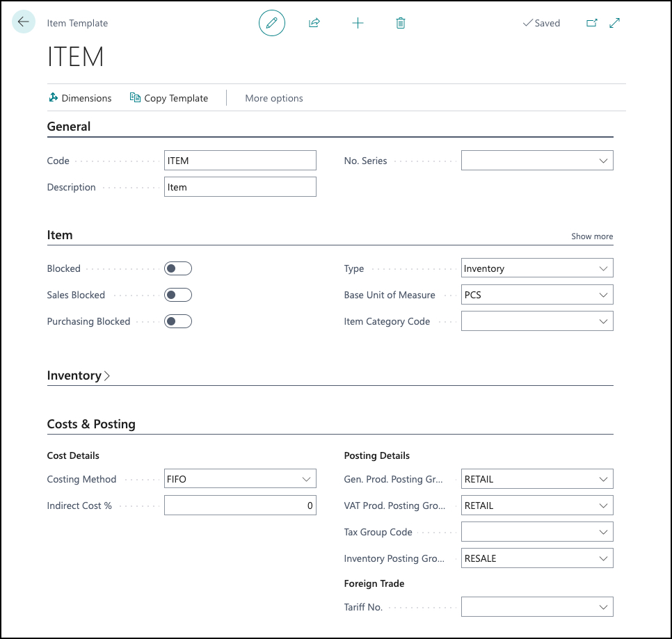Click the pencil edit icon
Viewport: 672px width, 639px height.
point(272,23)
